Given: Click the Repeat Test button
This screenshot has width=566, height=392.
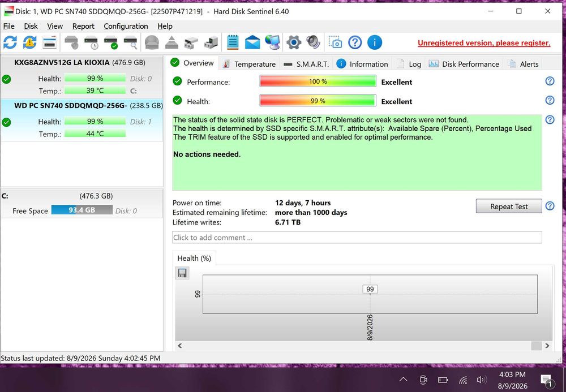Looking at the screenshot, I should pos(509,206).
